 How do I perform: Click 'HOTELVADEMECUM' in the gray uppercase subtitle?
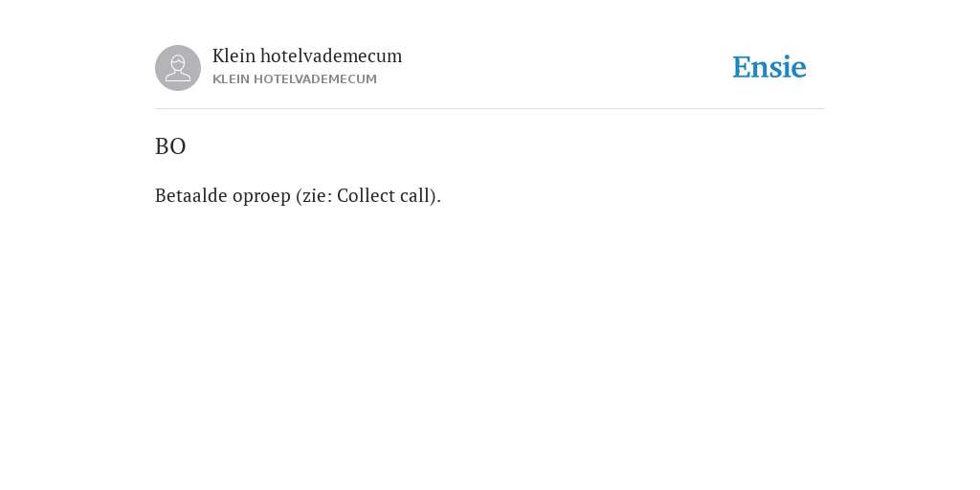pyautogui.click(x=315, y=79)
